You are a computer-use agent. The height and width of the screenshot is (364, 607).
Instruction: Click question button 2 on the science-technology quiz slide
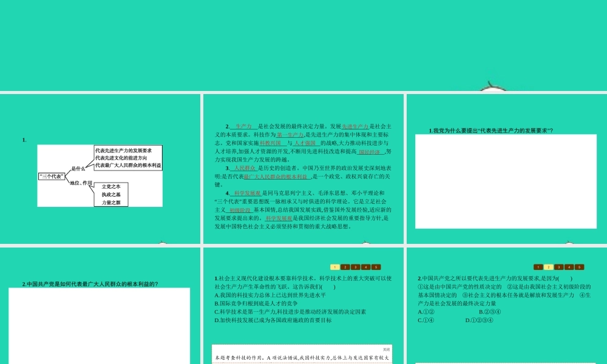tap(345, 267)
